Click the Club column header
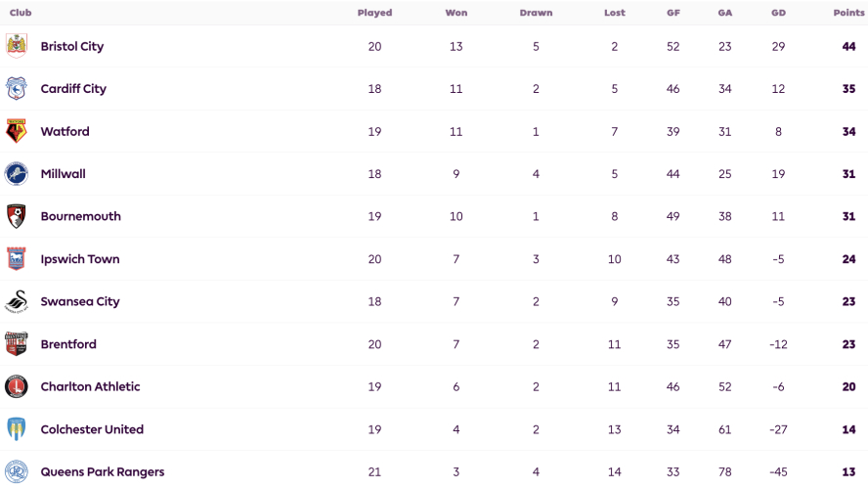Image resolution: width=868 pixels, height=489 pixels. [21, 13]
